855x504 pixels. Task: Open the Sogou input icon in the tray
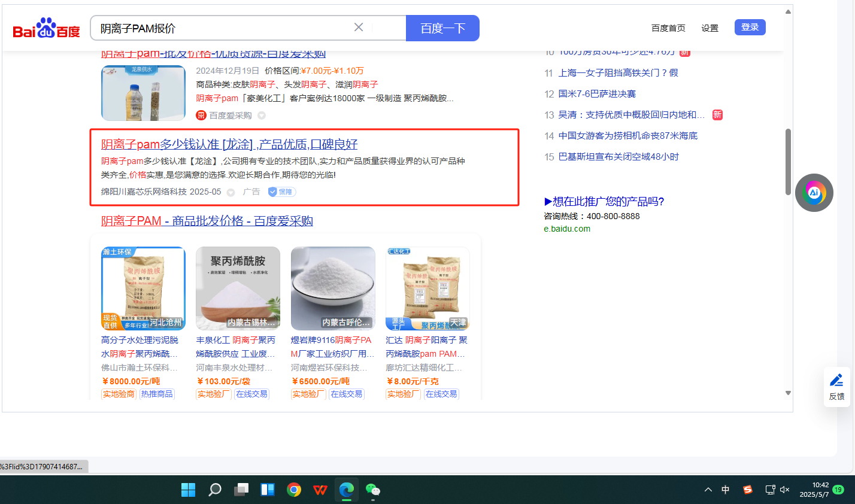pos(747,490)
